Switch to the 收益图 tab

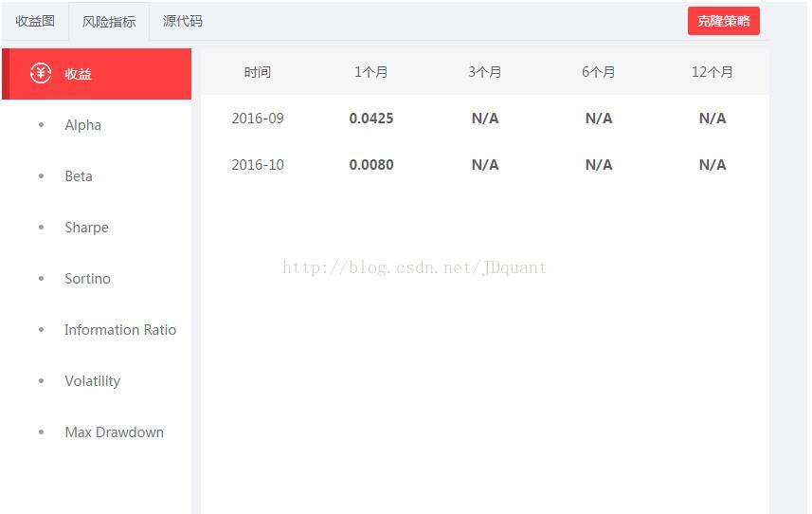[x=35, y=21]
